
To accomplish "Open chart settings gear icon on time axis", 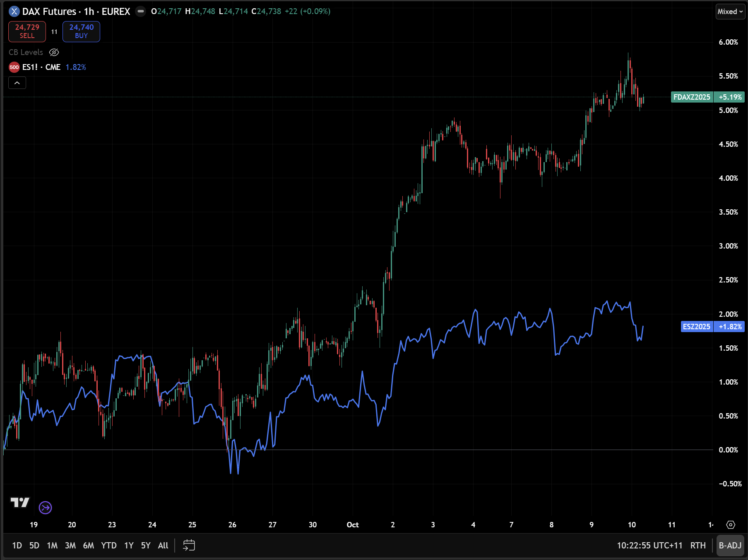I will point(731,524).
